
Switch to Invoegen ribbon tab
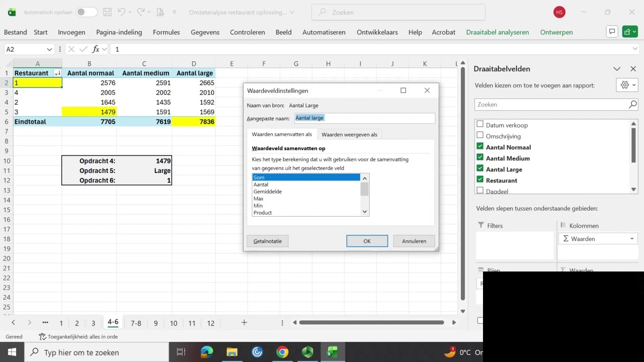71,32
